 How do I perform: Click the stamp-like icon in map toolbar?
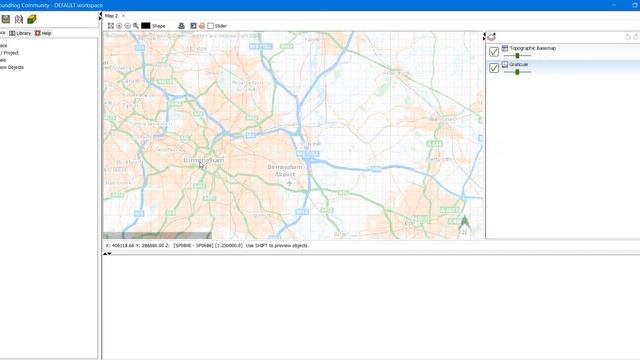point(181,26)
